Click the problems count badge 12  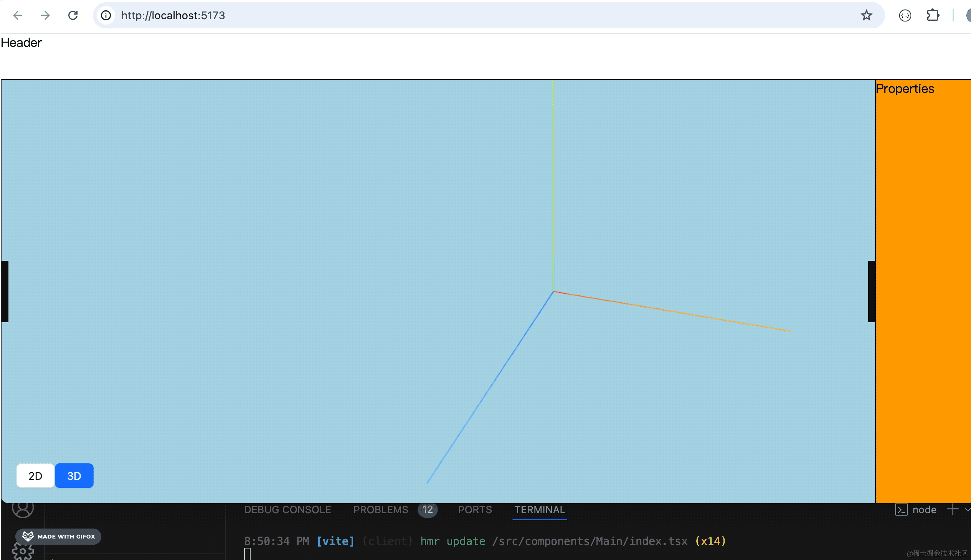coord(428,510)
